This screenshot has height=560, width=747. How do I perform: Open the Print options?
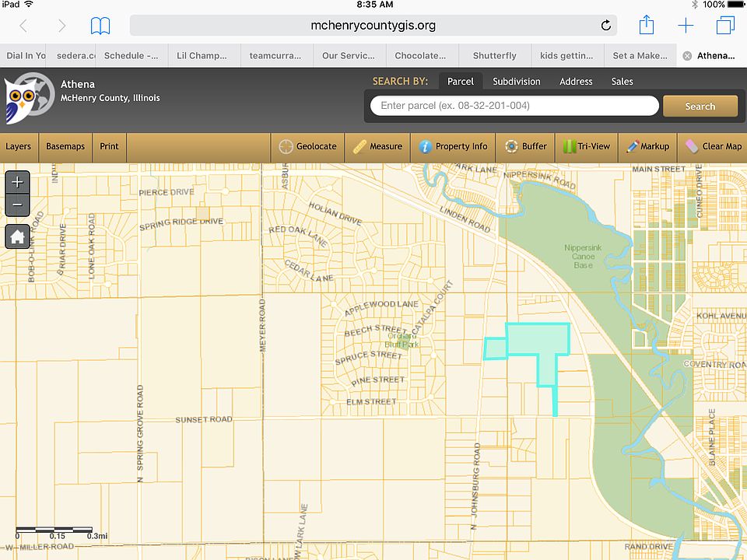109,146
